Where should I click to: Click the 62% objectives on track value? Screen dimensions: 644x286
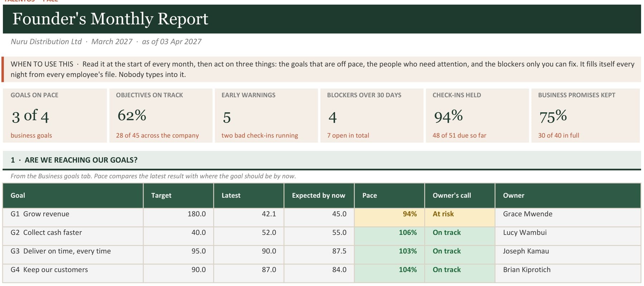point(132,115)
